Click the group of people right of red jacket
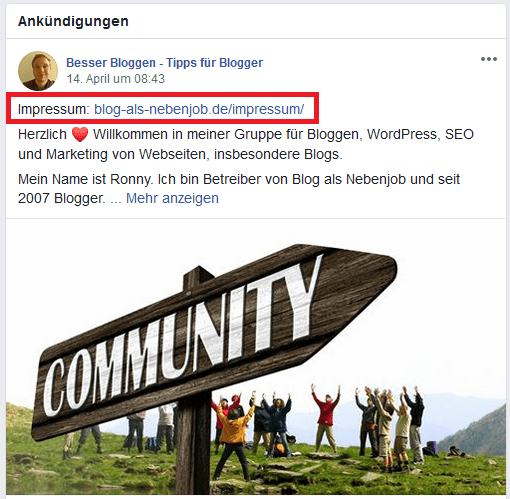Image resolution: width=510 pixels, height=499 pixels. 390,423
